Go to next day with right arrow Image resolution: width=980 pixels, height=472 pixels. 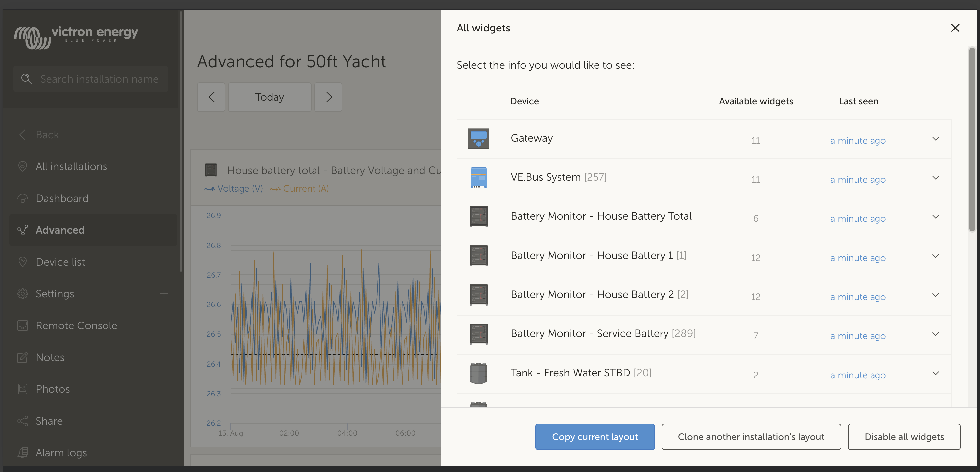[328, 97]
